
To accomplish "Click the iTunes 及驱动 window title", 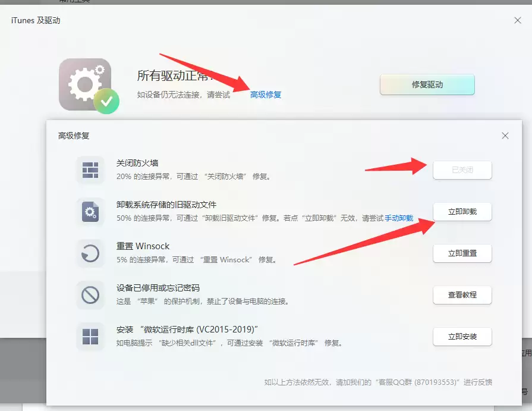I will 36,20.
